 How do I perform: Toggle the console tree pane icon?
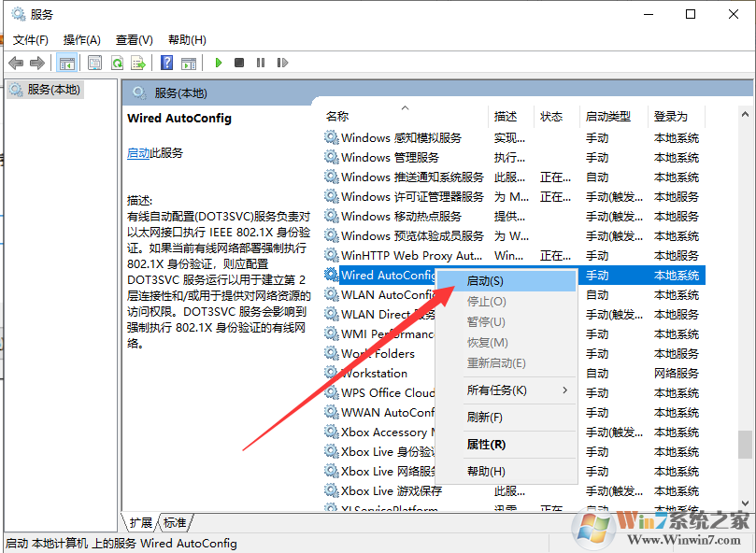(66, 62)
